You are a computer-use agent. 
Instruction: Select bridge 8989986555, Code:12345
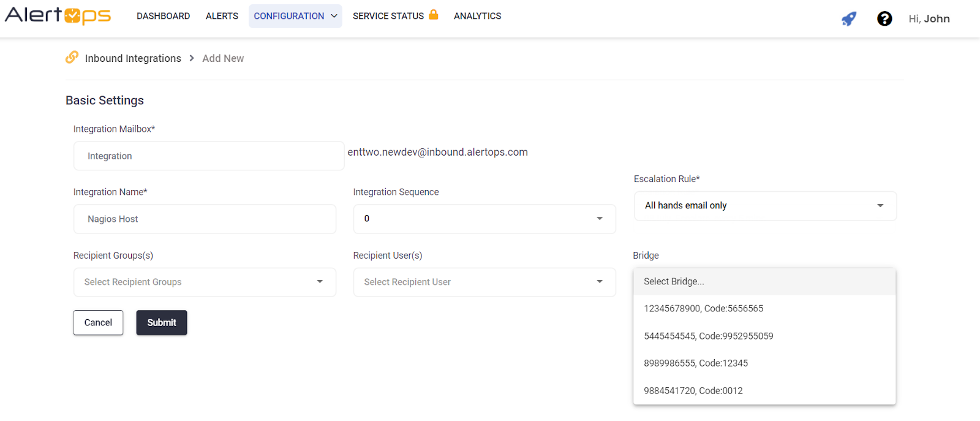point(764,363)
